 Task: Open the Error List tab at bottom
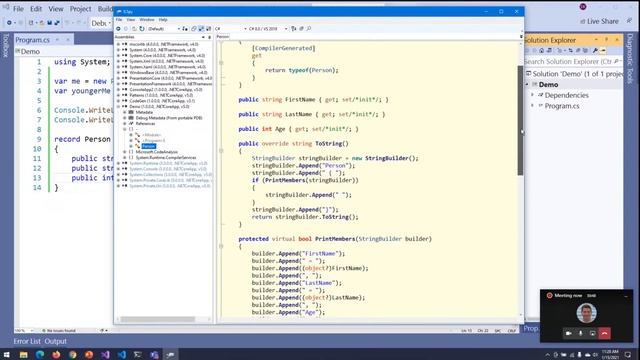coord(27,341)
